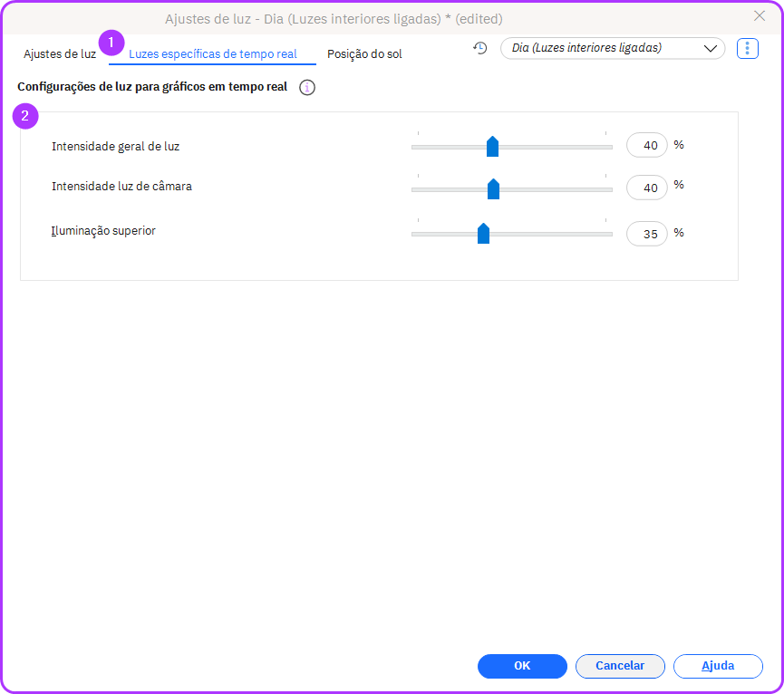Click the Cancelar button
The image size is (784, 694).
[x=620, y=666]
